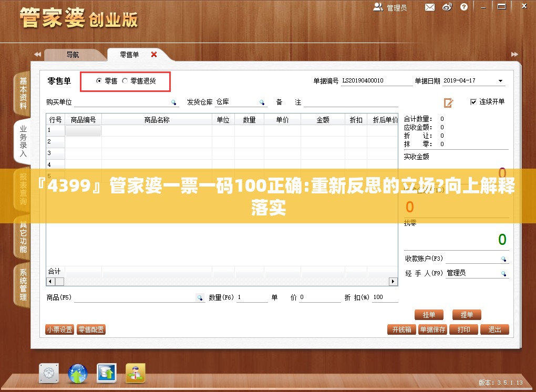Select the 零售退货 radio button

click(x=125, y=80)
